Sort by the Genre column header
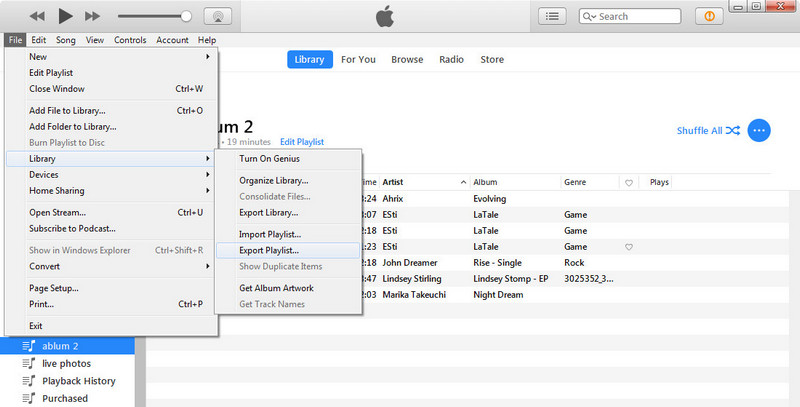The height and width of the screenshot is (407, 800). click(x=590, y=182)
